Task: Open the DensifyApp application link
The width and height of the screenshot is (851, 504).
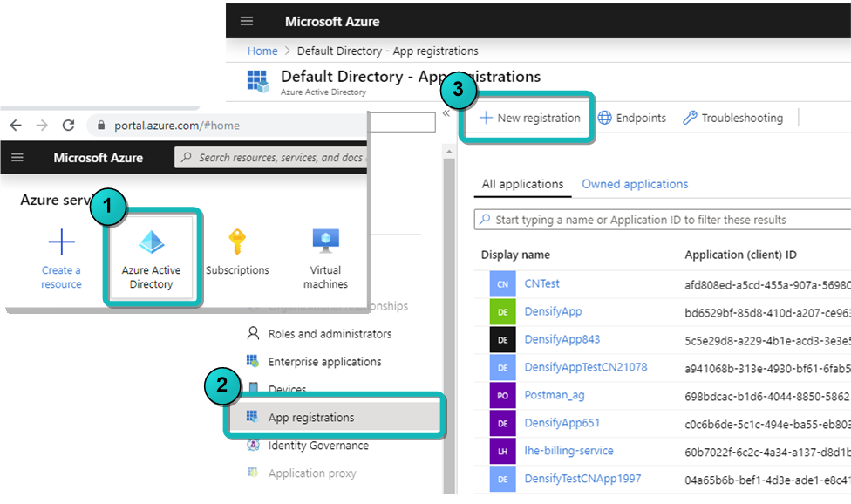Action: 553,311
